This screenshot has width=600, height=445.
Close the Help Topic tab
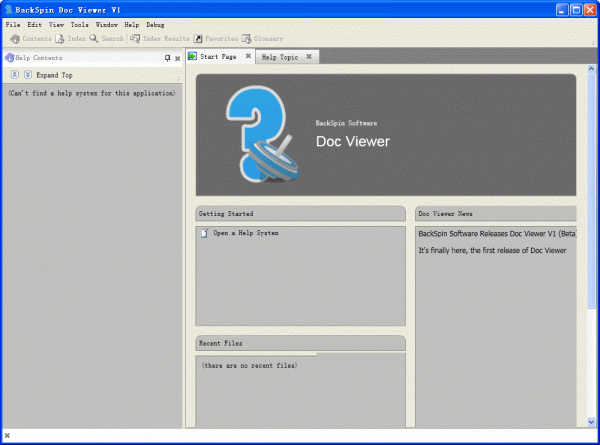[x=309, y=57]
